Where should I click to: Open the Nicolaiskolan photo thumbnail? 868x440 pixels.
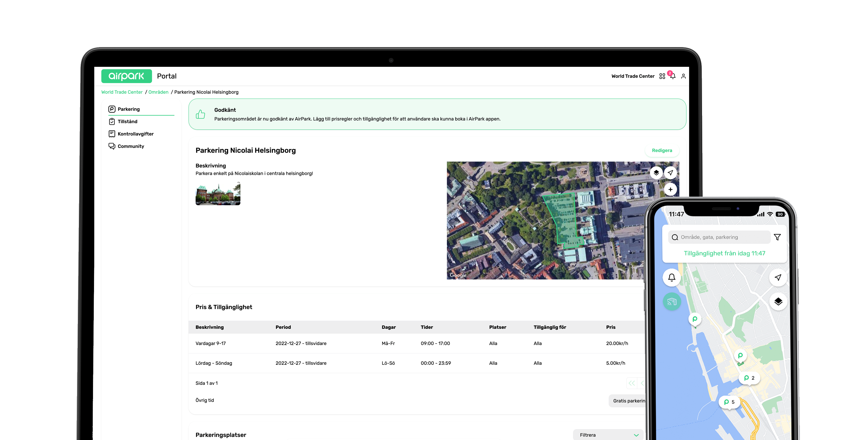(218, 193)
